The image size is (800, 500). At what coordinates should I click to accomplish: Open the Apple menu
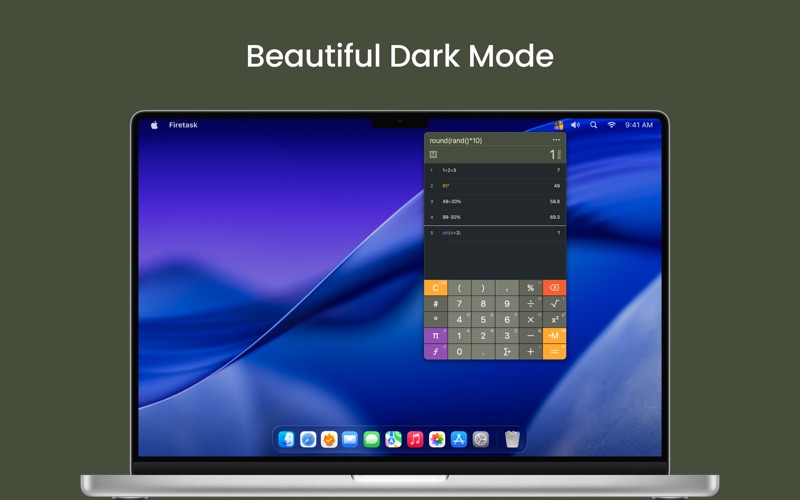coord(155,125)
